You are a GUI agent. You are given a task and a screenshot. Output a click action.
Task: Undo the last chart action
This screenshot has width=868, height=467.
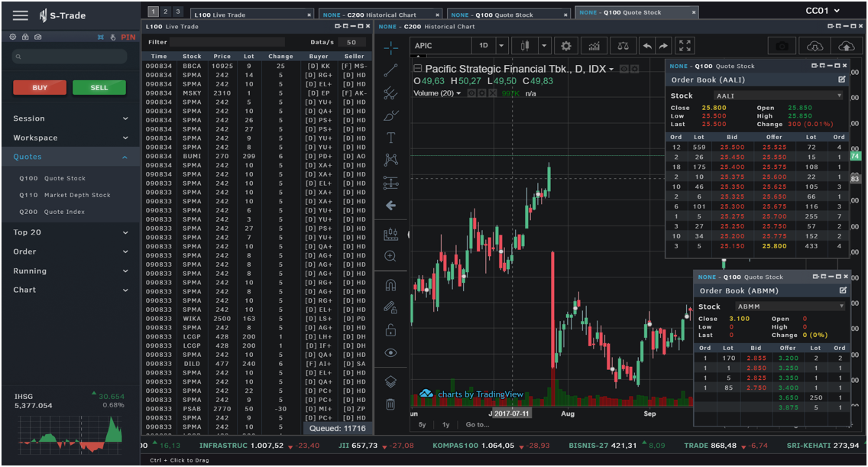click(x=646, y=45)
